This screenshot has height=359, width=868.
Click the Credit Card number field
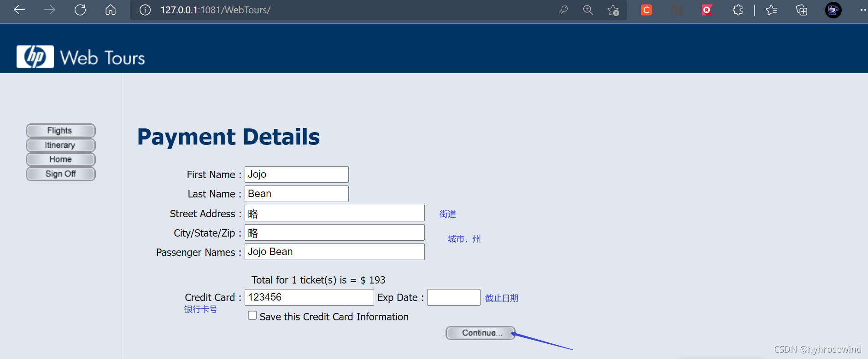309,297
